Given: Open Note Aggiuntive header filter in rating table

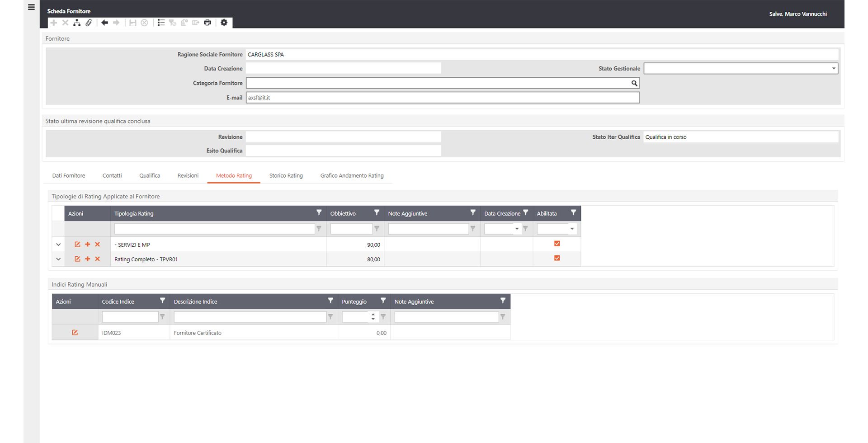Looking at the screenshot, I should [473, 213].
